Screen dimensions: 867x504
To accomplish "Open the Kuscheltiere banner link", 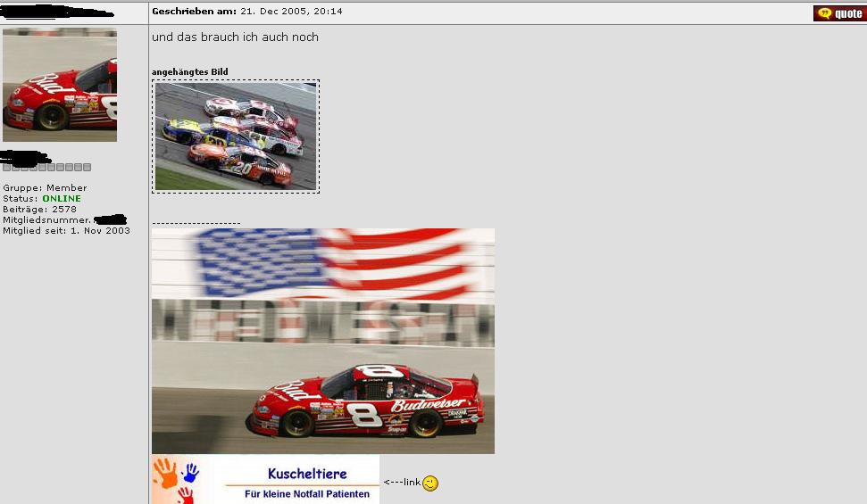I will click(x=266, y=479).
